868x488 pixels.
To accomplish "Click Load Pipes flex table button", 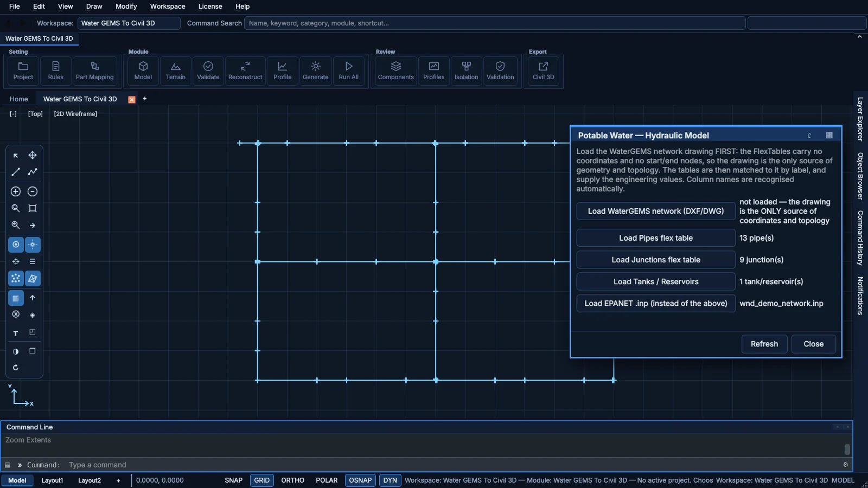I will [x=656, y=238].
